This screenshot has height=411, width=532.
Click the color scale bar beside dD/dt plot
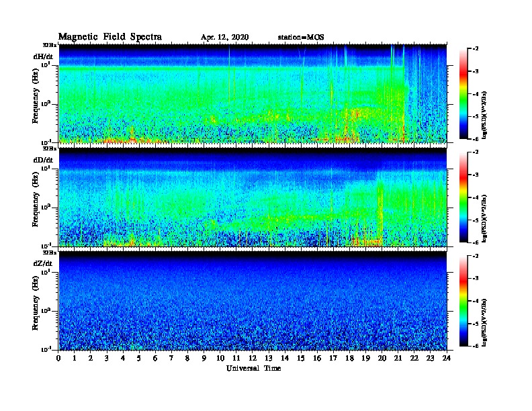463,197
